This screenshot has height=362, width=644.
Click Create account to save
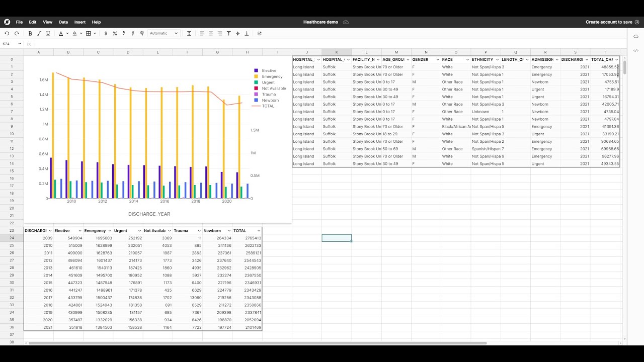(612, 22)
